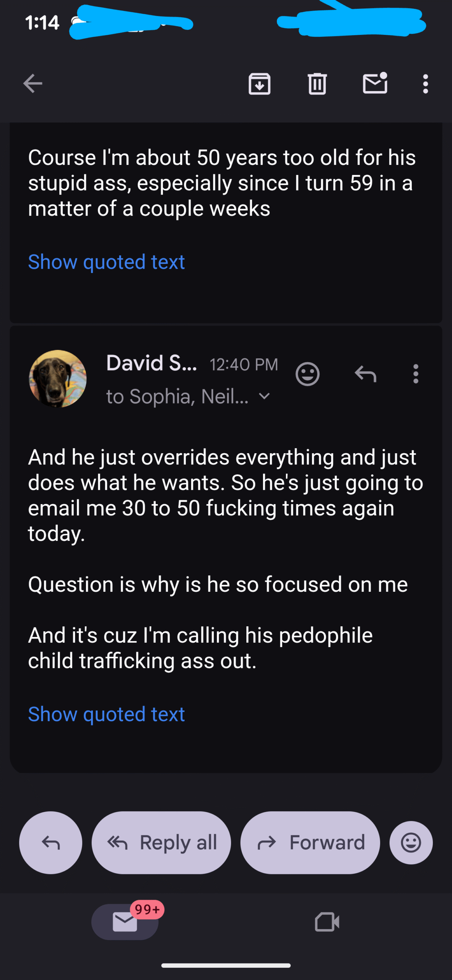
Task: Open the top-right overflow menu
Action: [425, 83]
